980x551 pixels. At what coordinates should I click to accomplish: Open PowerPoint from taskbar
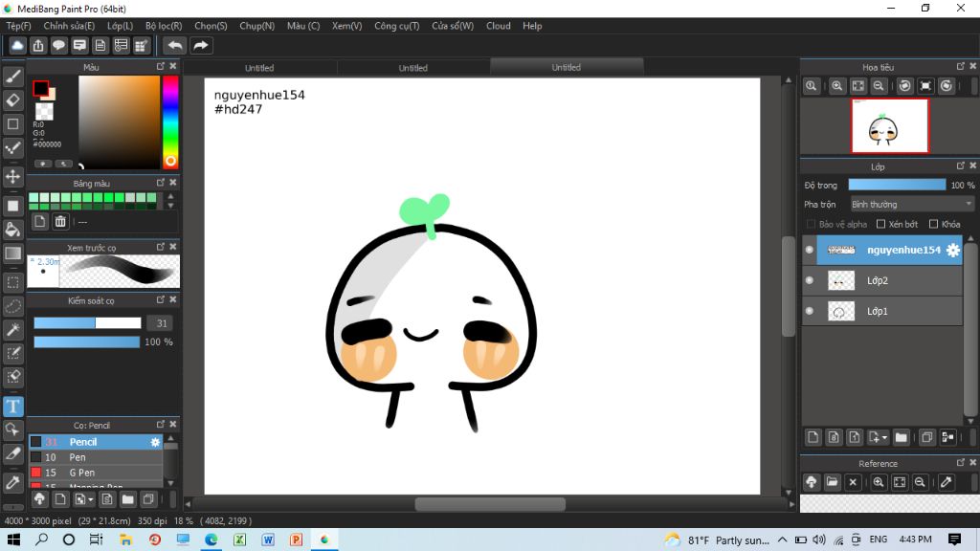coord(297,540)
